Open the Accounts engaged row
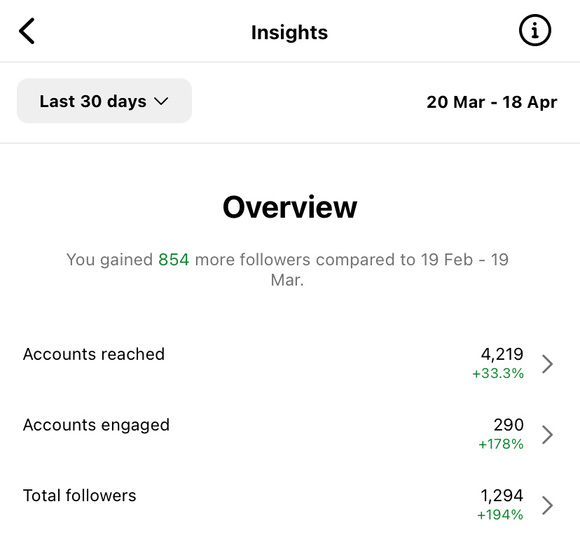580x546 pixels. [289, 434]
